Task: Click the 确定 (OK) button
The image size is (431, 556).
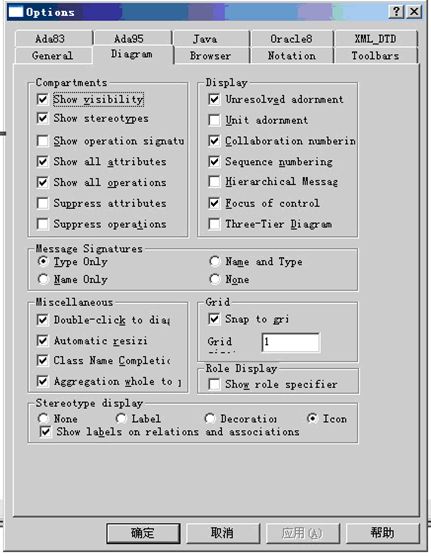Action: [143, 533]
